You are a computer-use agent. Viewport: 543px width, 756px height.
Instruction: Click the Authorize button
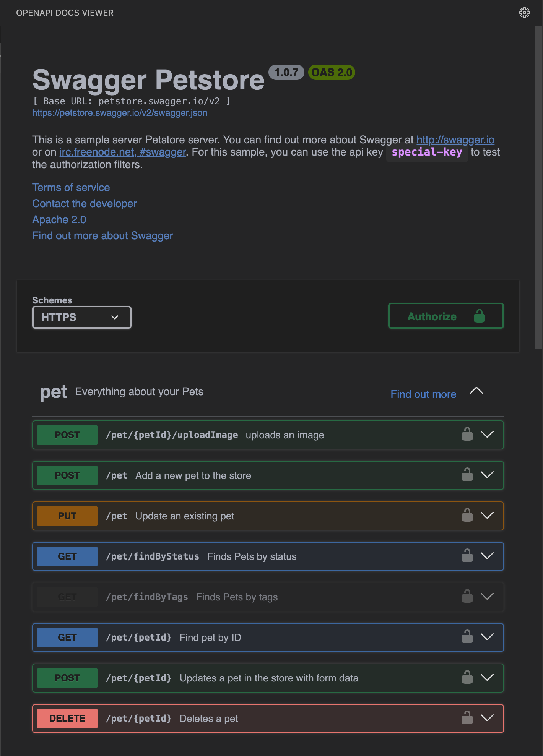pyautogui.click(x=446, y=316)
